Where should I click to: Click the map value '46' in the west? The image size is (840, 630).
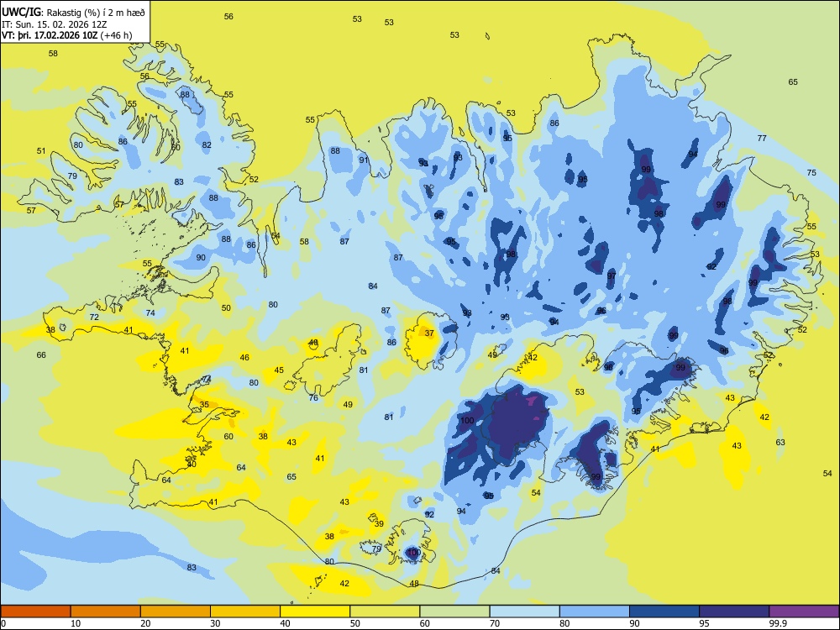click(x=244, y=357)
